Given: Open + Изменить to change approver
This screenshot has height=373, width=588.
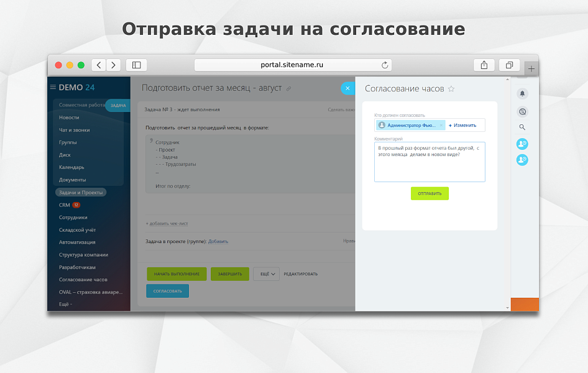Looking at the screenshot, I should pos(462,125).
